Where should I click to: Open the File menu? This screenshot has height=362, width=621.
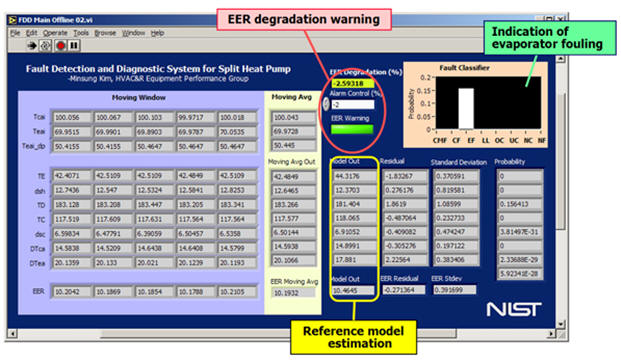pyautogui.click(x=15, y=33)
